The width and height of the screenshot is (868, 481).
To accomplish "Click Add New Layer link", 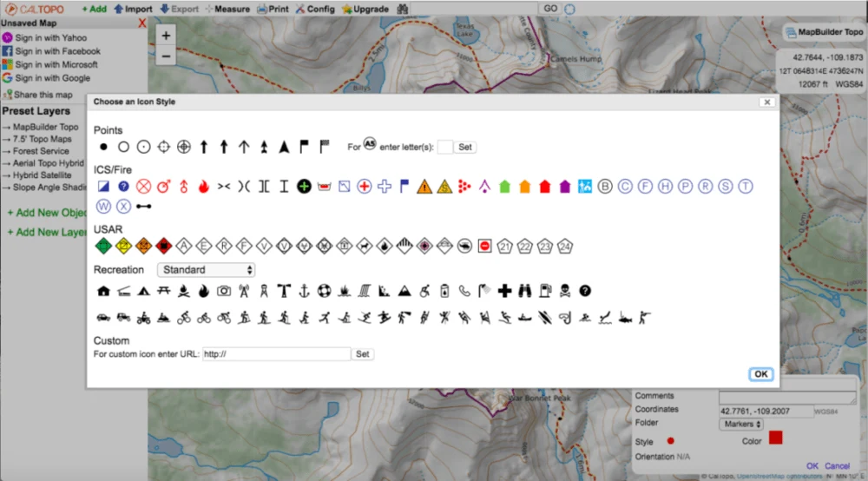I will (47, 233).
